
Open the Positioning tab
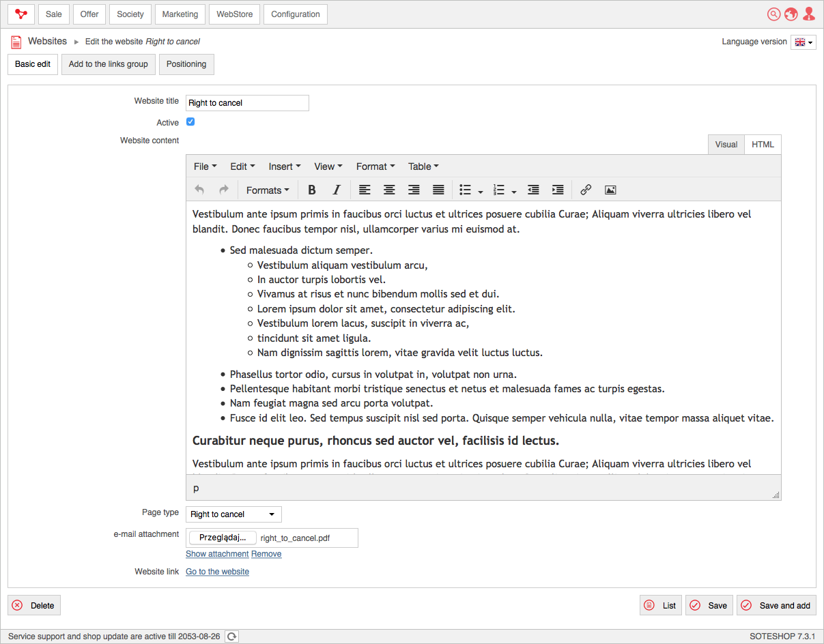tap(186, 64)
